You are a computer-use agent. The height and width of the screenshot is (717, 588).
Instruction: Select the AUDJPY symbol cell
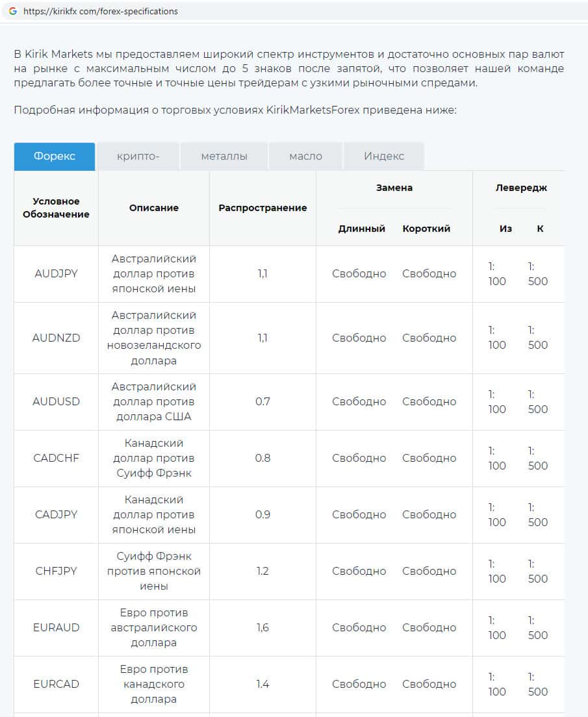(56, 273)
